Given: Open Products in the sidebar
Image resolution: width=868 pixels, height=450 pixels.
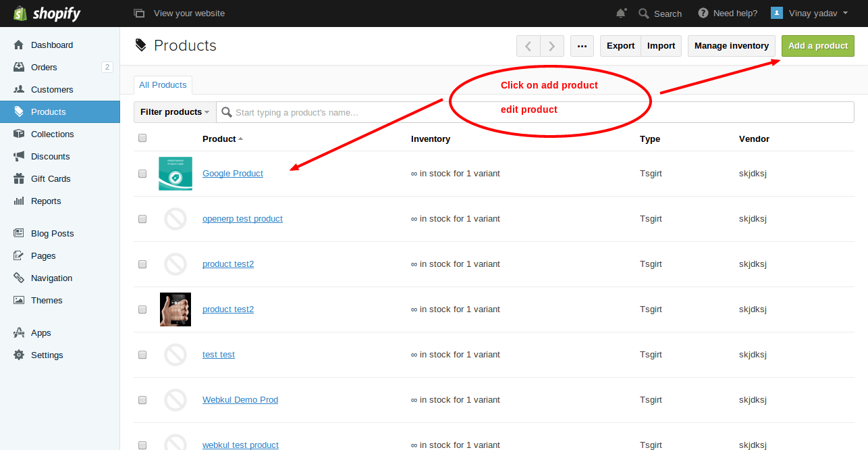Looking at the screenshot, I should [x=60, y=111].
